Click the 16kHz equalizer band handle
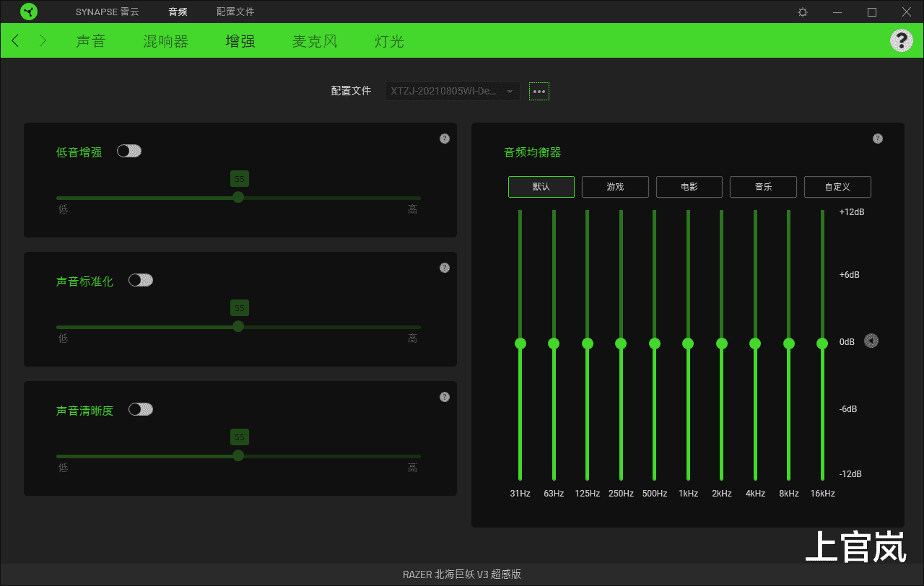The width and height of the screenshot is (924, 586). click(x=822, y=344)
